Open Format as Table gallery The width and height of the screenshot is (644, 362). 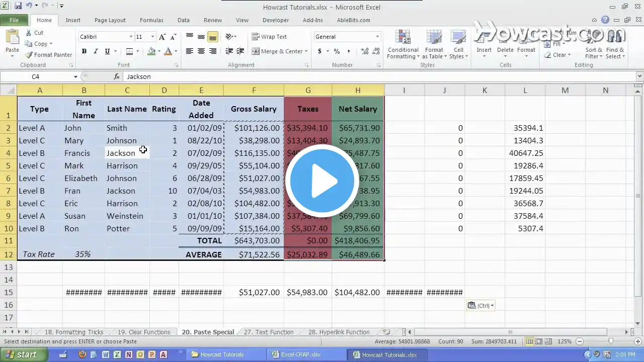[x=434, y=45]
